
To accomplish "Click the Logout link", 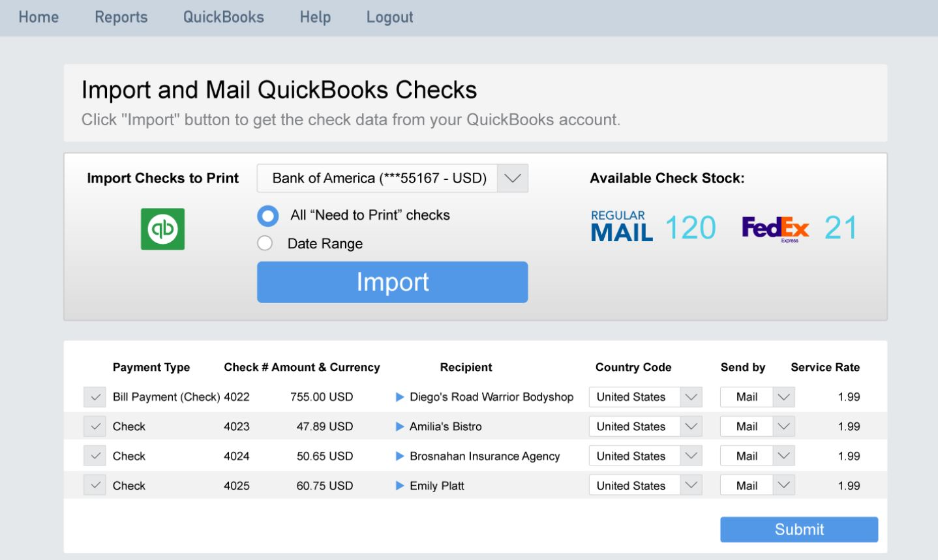I will 389,18.
